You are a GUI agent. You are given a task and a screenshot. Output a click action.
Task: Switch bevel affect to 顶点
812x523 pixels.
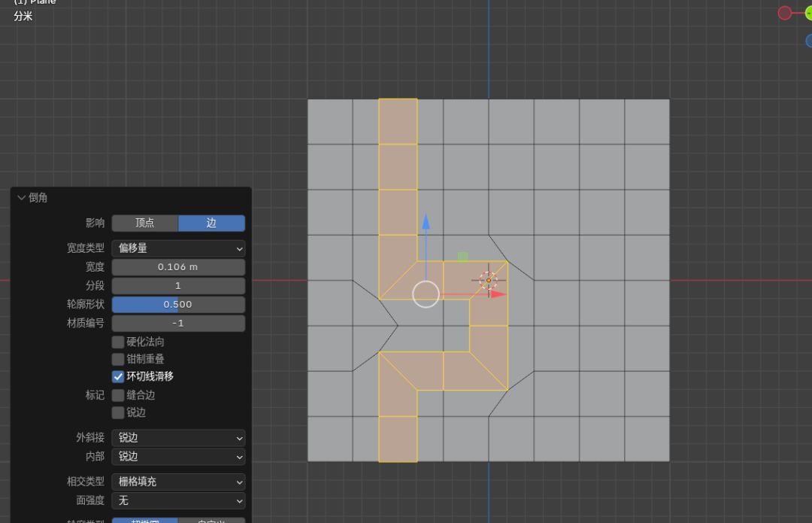145,223
